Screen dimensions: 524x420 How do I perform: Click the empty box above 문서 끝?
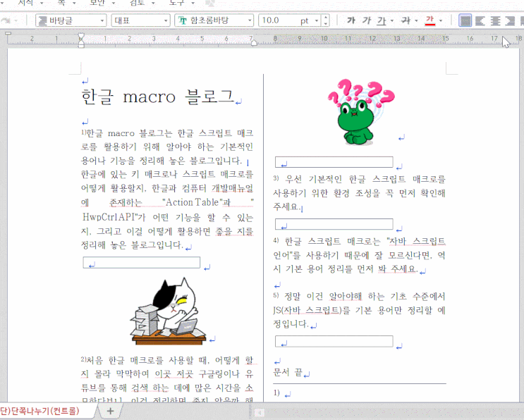tap(334, 341)
